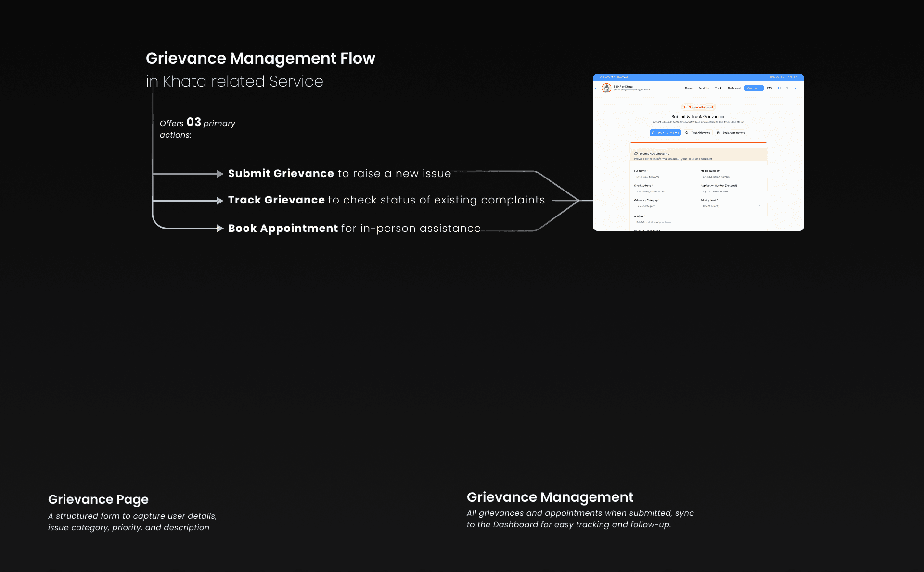
Task: Open Dashboard in the navigation menu
Action: (734, 88)
